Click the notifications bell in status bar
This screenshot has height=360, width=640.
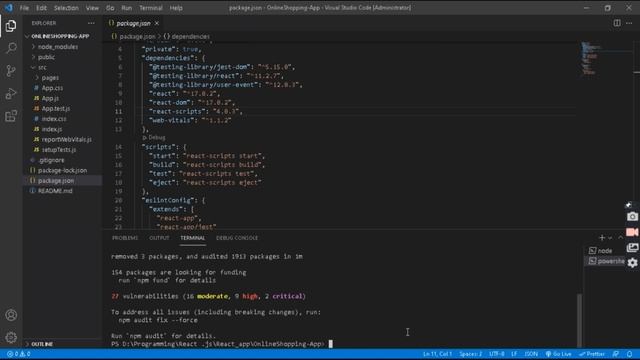629,354
